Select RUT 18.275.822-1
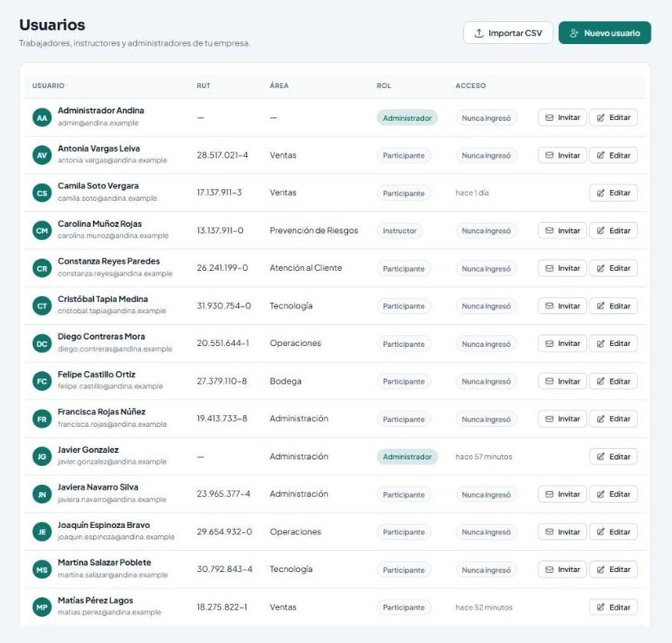 [x=222, y=607]
